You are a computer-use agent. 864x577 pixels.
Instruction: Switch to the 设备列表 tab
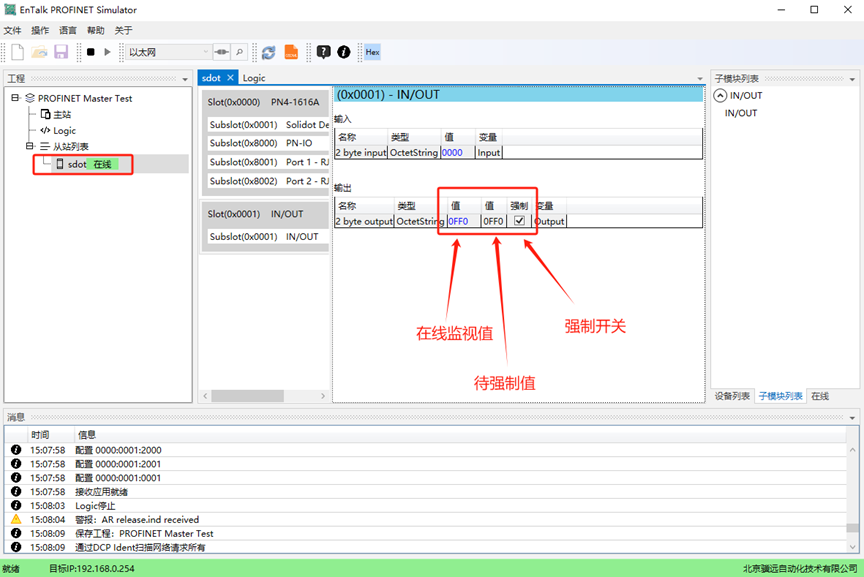click(732, 396)
